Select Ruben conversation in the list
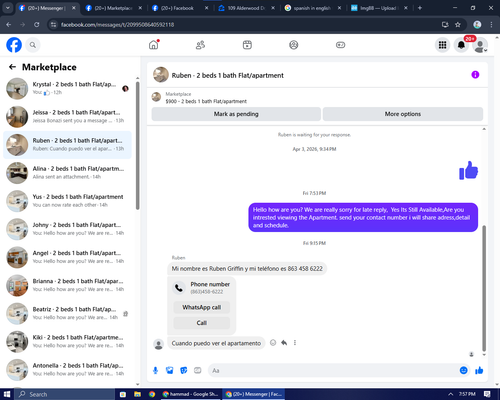The image size is (500, 400). point(67,145)
